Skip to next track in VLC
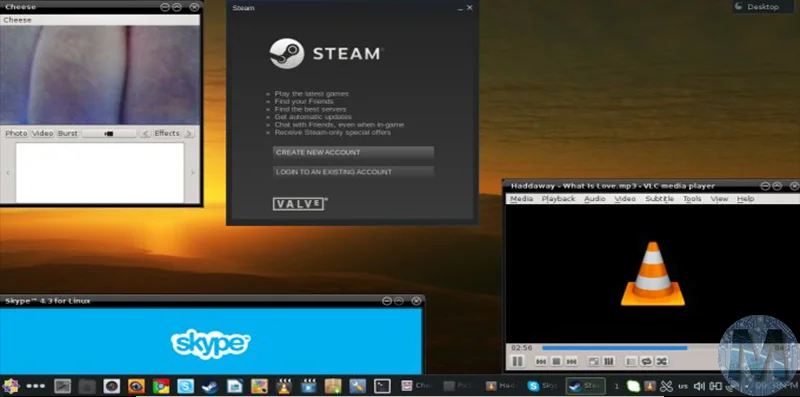This screenshot has width=800, height=397. tap(572, 361)
